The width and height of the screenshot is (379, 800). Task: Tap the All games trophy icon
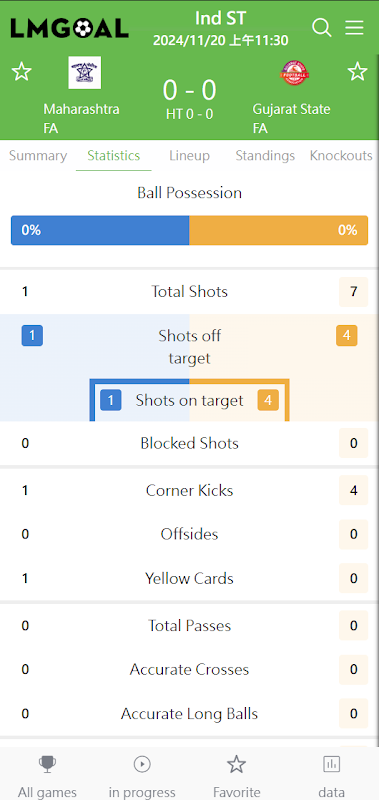(x=47, y=764)
